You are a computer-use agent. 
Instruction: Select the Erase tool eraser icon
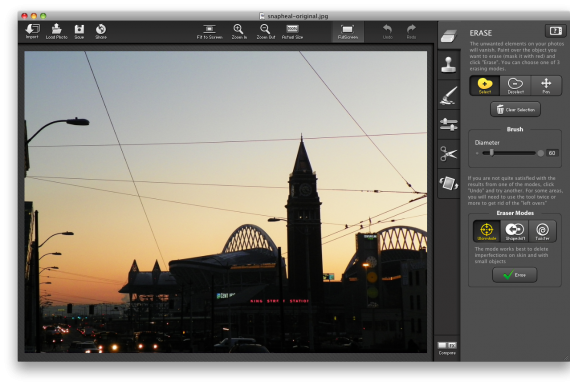pyautogui.click(x=449, y=36)
